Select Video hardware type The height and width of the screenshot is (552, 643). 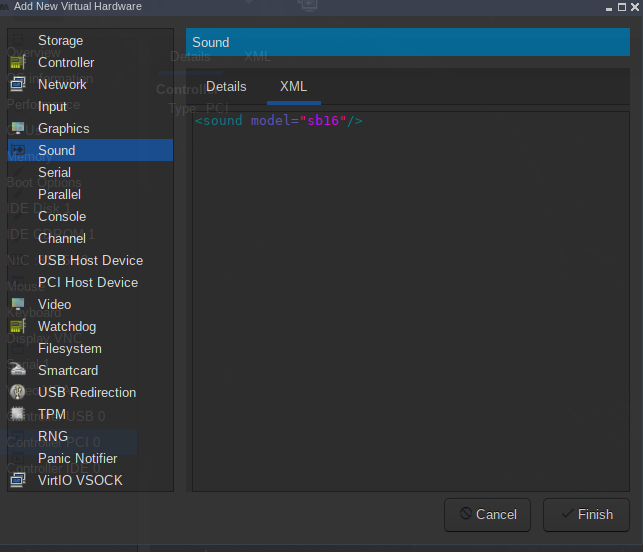90,304
